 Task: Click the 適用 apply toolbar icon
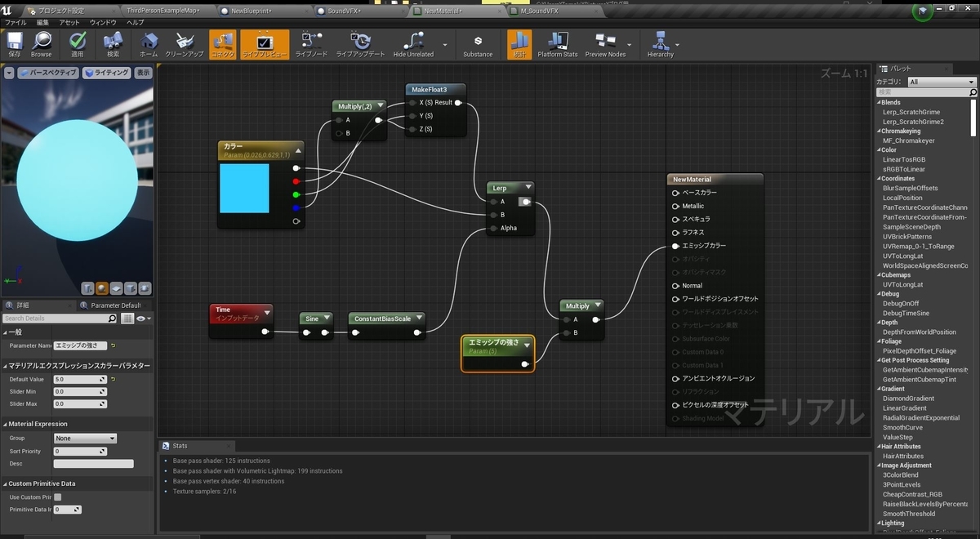[78, 44]
